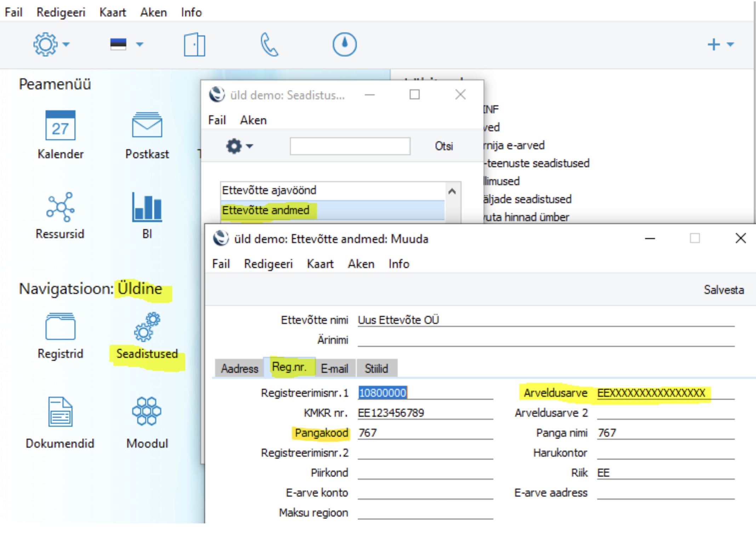Click the phone handset toolbar icon
This screenshot has width=756, height=551.
269,45
